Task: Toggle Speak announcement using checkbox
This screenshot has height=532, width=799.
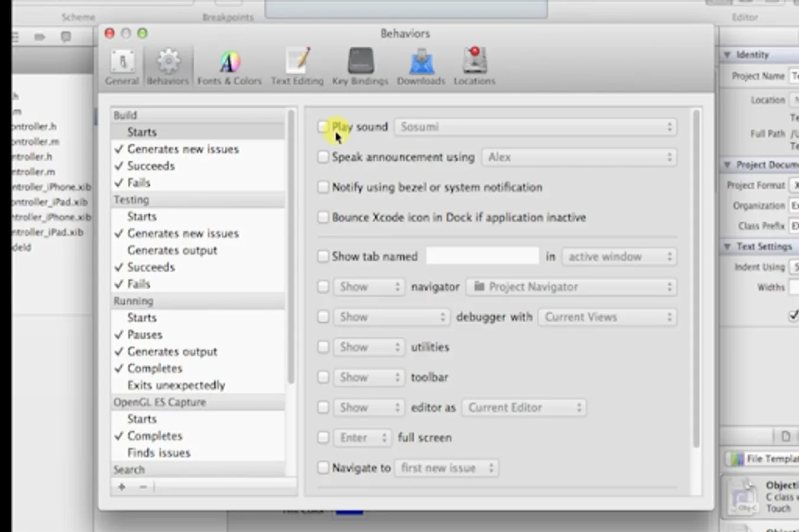Action: click(323, 157)
